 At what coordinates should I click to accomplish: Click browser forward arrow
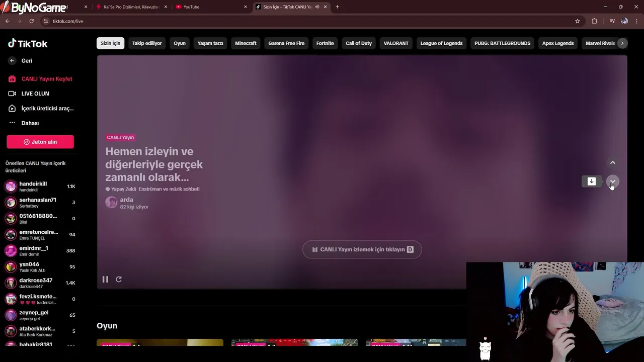[x=19, y=21]
